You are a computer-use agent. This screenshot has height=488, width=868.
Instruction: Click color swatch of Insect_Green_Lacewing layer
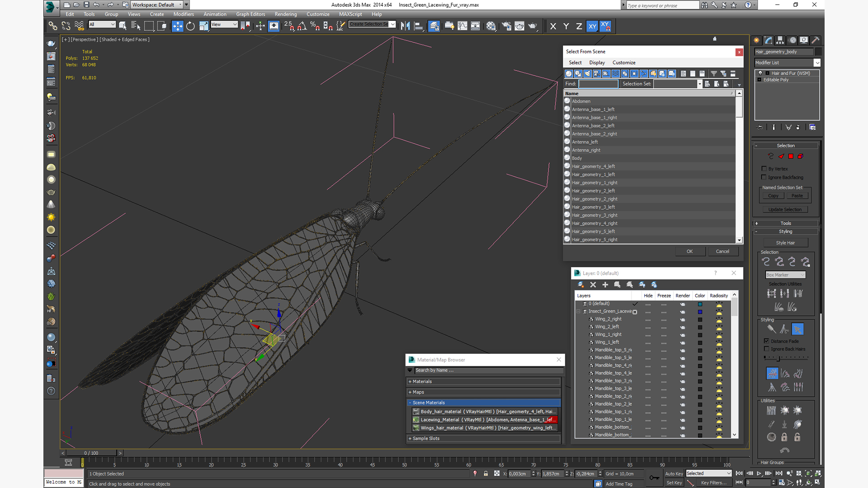point(700,312)
